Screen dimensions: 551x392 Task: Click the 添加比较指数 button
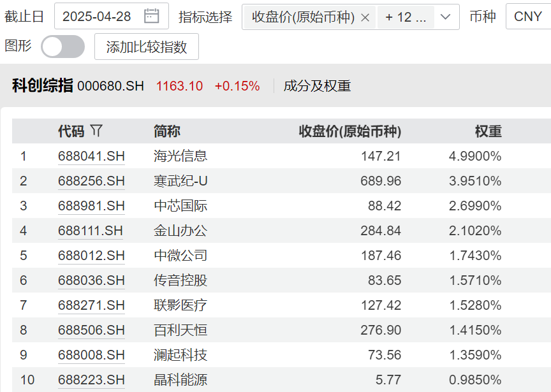[x=147, y=47]
